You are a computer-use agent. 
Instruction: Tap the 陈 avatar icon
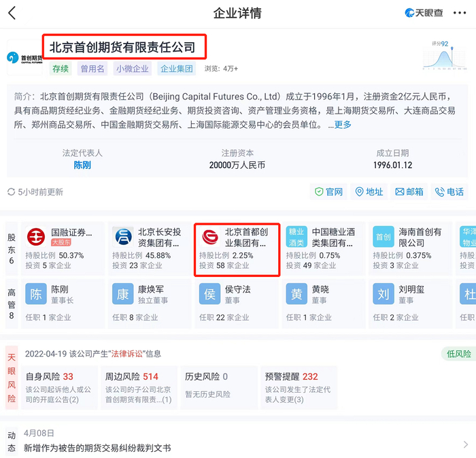[x=36, y=294]
